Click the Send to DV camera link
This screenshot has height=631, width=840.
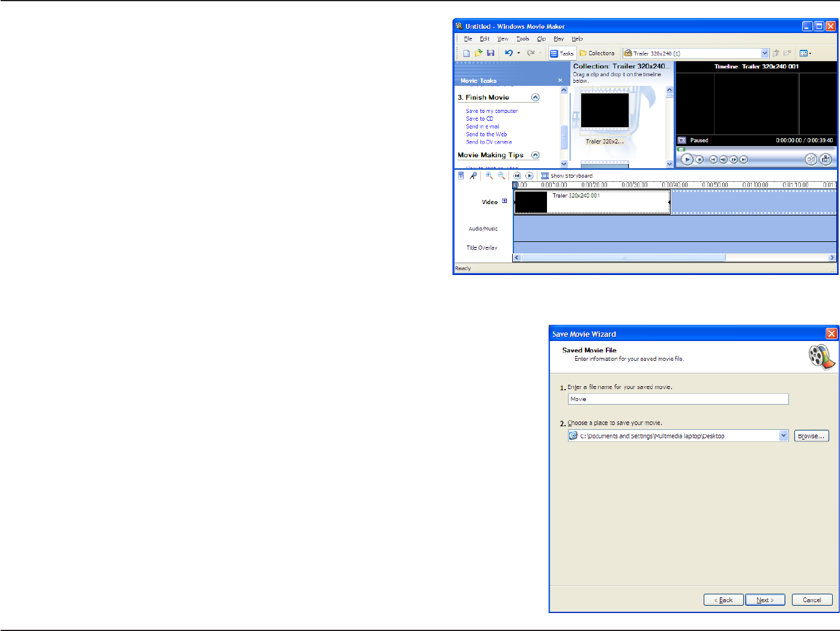coord(489,142)
